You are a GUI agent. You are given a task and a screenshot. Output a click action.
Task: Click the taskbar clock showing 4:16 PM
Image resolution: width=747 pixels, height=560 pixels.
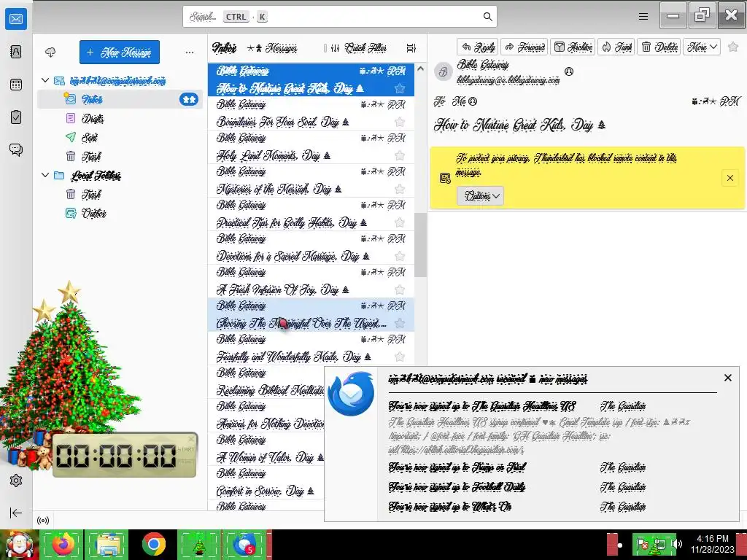(x=712, y=544)
